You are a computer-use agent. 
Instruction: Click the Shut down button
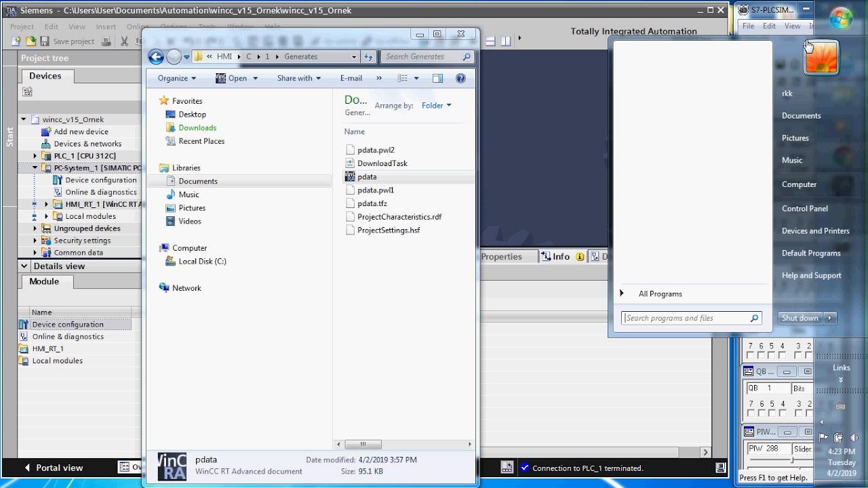coord(800,318)
